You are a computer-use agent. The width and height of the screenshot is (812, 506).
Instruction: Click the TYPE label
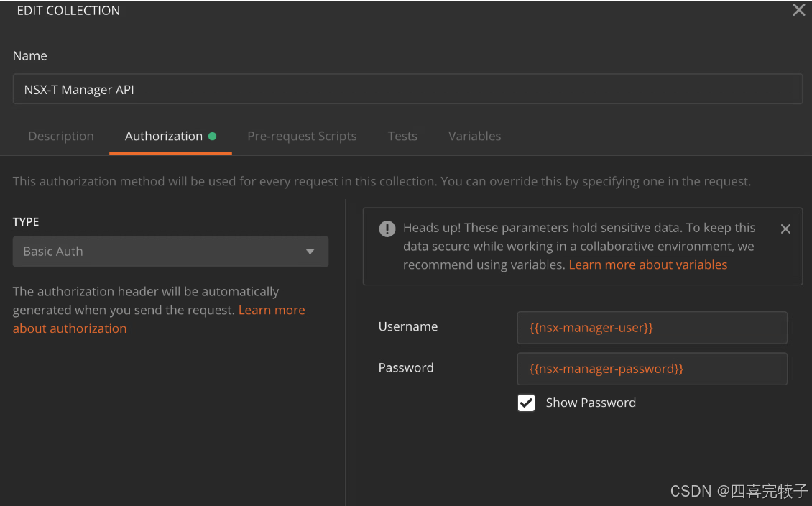(x=26, y=221)
